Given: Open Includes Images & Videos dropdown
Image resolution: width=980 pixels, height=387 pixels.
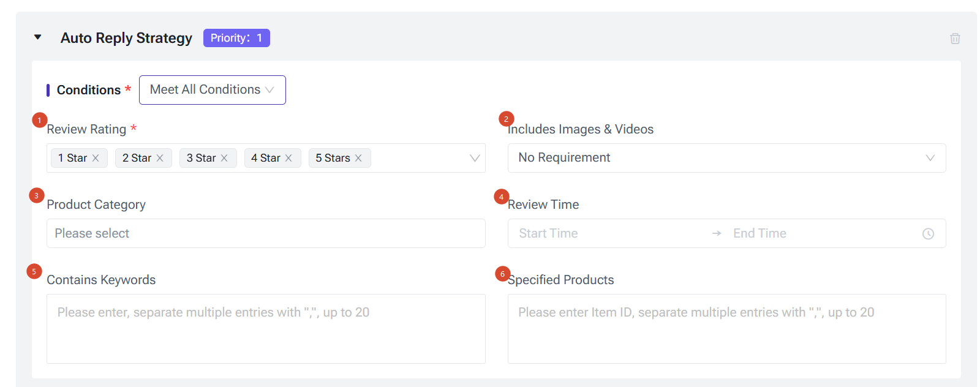Looking at the screenshot, I should tap(726, 158).
